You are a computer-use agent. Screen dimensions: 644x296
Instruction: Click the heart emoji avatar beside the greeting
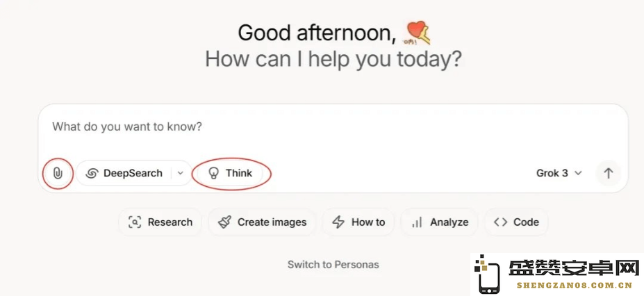pos(418,33)
